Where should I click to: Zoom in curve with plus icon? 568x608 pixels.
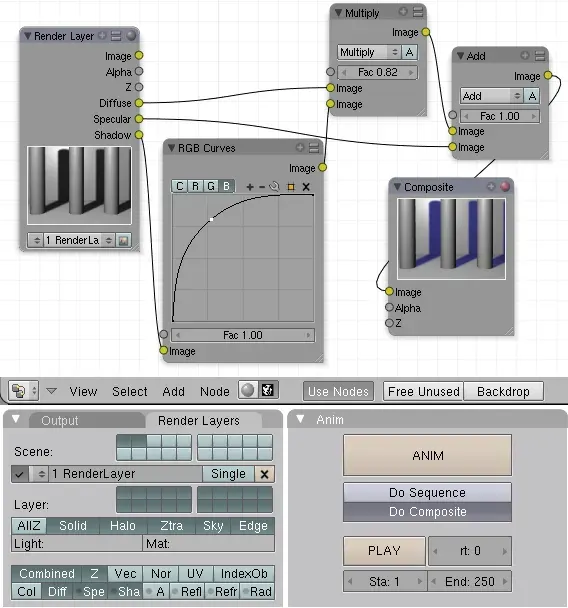click(250, 187)
